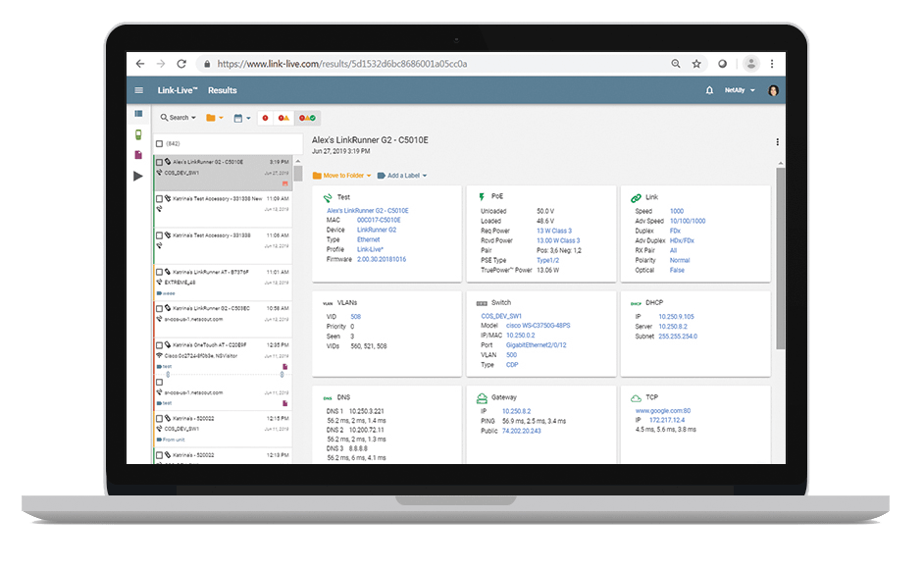Select the purple results icon in sidebar
This screenshot has height=571, width=924.
(x=138, y=156)
